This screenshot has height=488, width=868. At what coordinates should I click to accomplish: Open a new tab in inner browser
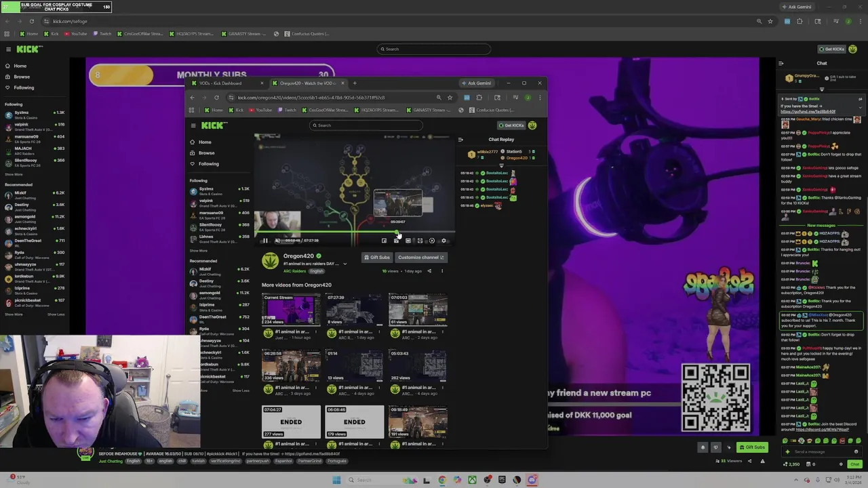coord(355,83)
